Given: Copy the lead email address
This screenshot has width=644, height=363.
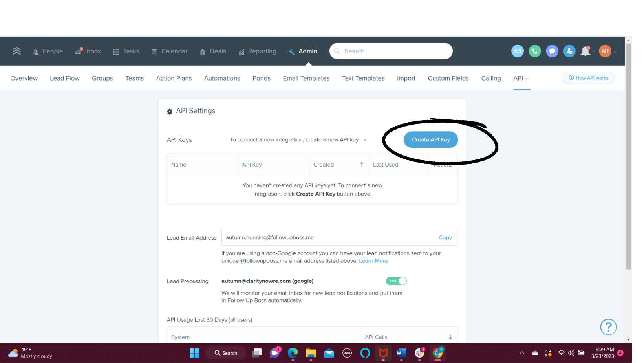Looking at the screenshot, I should tap(445, 237).
